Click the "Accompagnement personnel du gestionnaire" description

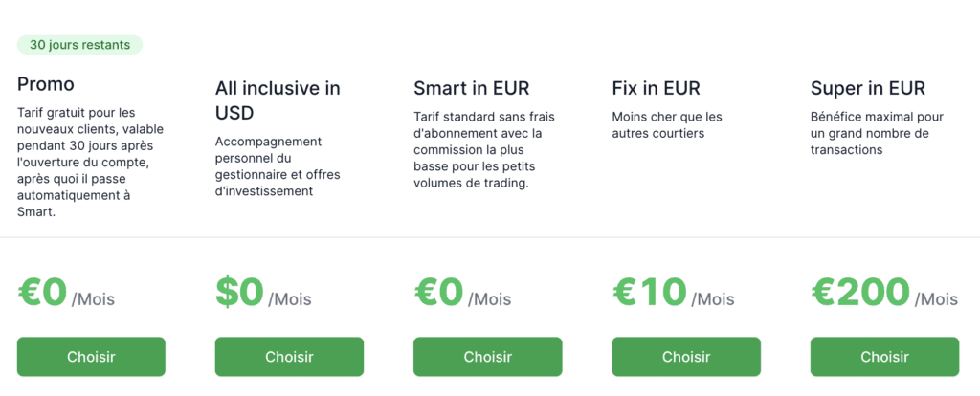coord(278,165)
